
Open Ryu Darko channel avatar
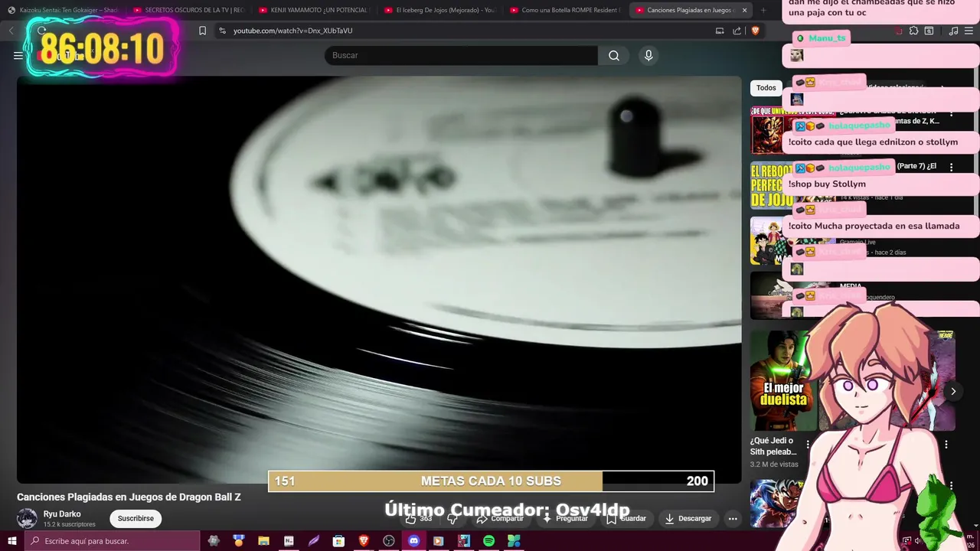pyautogui.click(x=27, y=518)
